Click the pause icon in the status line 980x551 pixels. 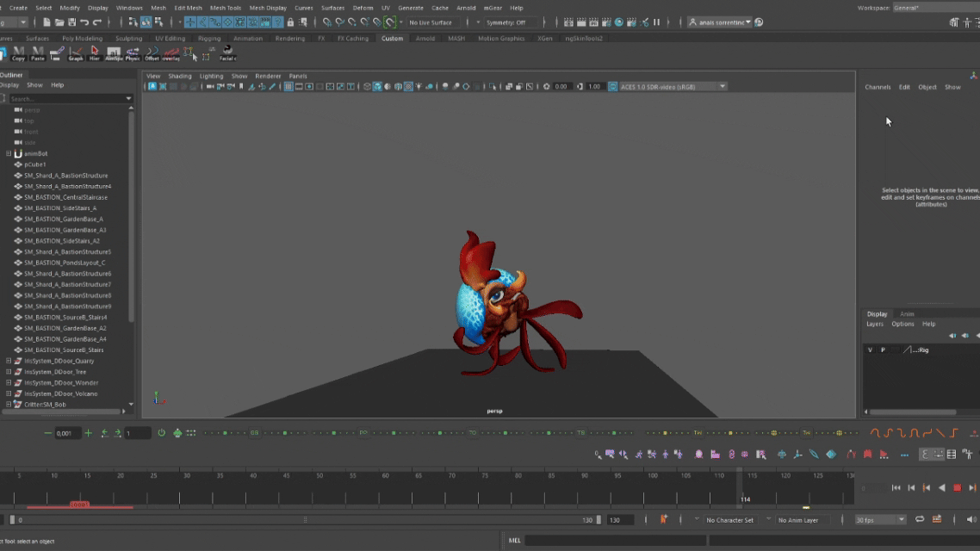(x=656, y=22)
